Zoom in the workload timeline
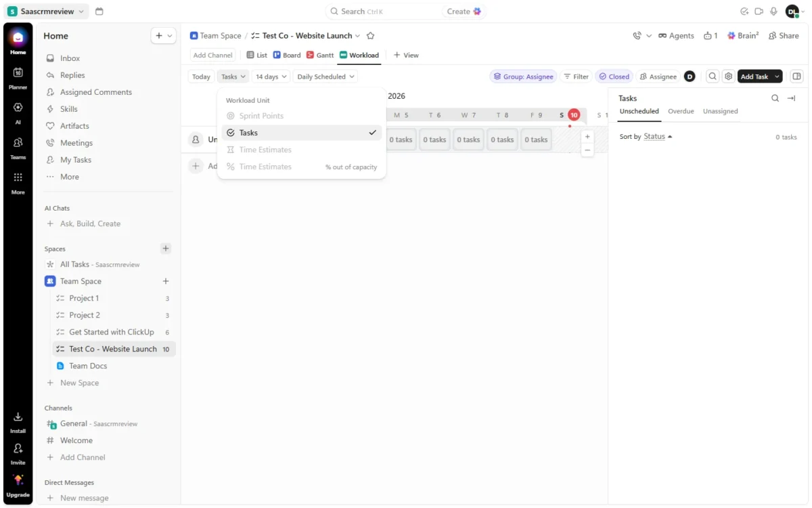812x508 pixels. (x=587, y=137)
